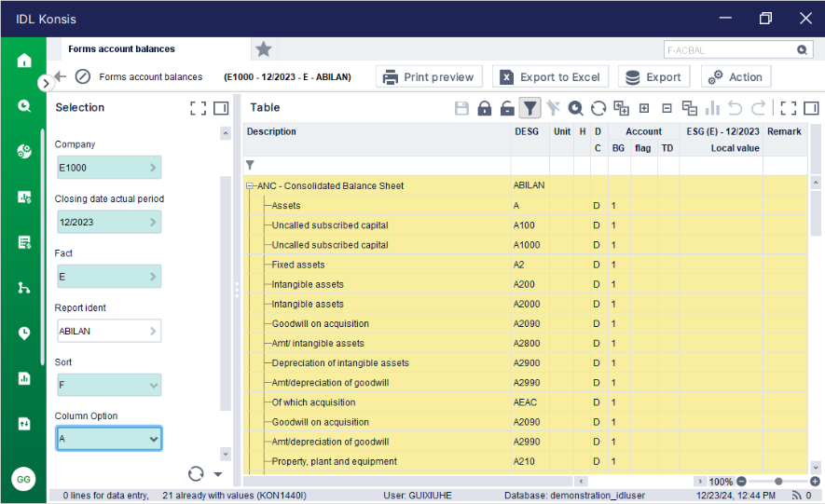825x504 pixels.
Task: Open the Action button
Action: click(x=736, y=76)
